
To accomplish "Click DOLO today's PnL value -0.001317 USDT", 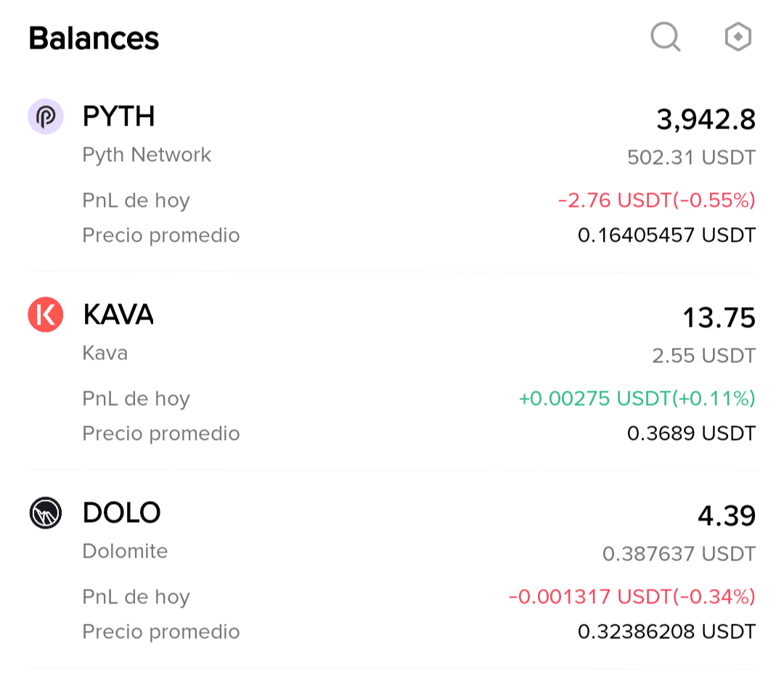I will (632, 597).
